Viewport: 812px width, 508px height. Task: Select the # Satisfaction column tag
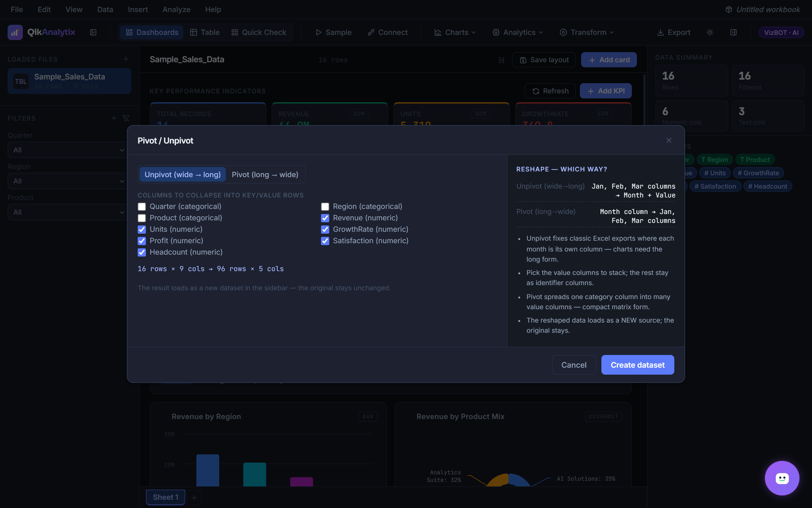[715, 186]
